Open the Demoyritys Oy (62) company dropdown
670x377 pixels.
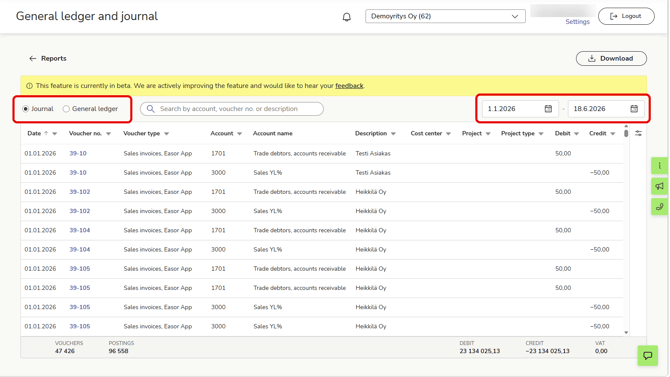click(x=445, y=16)
